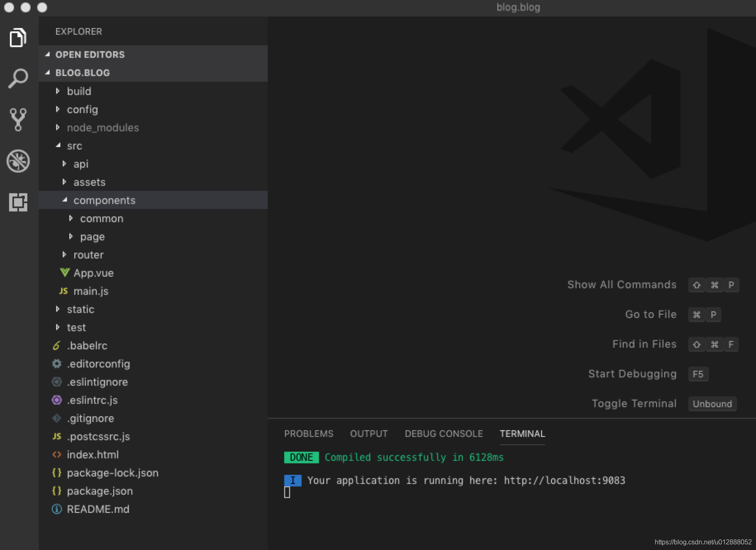Switch to the OUTPUT tab
This screenshot has width=756, height=550.
(369, 434)
